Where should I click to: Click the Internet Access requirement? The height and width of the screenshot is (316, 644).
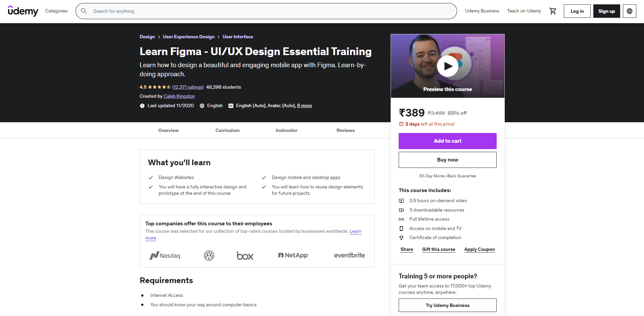(x=166, y=296)
